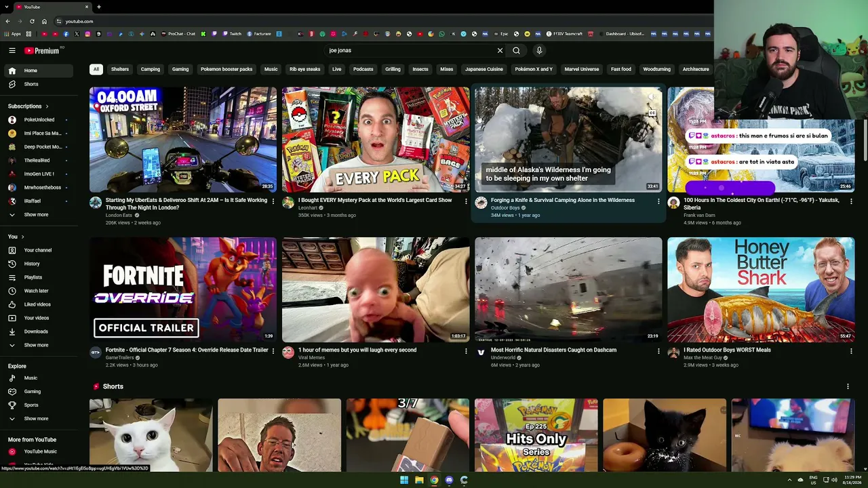
Task: Select the Camping filter chip
Action: click(151, 69)
